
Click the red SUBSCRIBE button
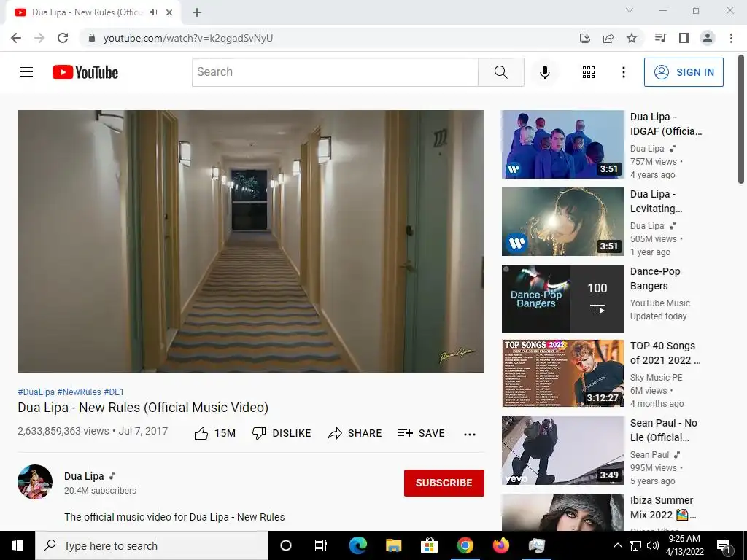click(444, 483)
